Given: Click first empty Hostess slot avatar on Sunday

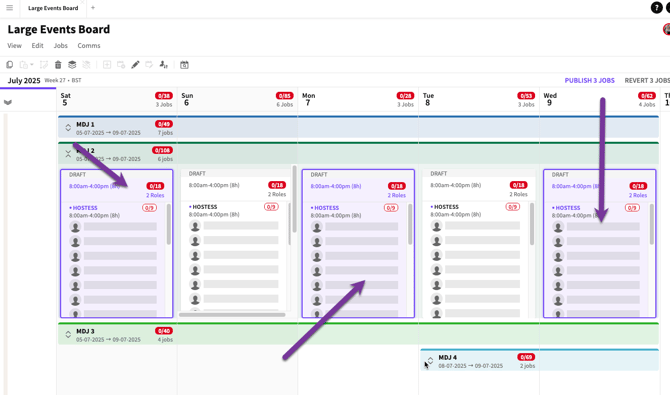Looking at the screenshot, I should point(195,226).
